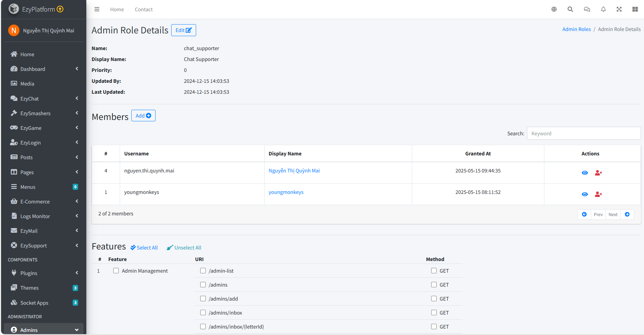
Task: Open the language globe icon
Action: pos(554,9)
